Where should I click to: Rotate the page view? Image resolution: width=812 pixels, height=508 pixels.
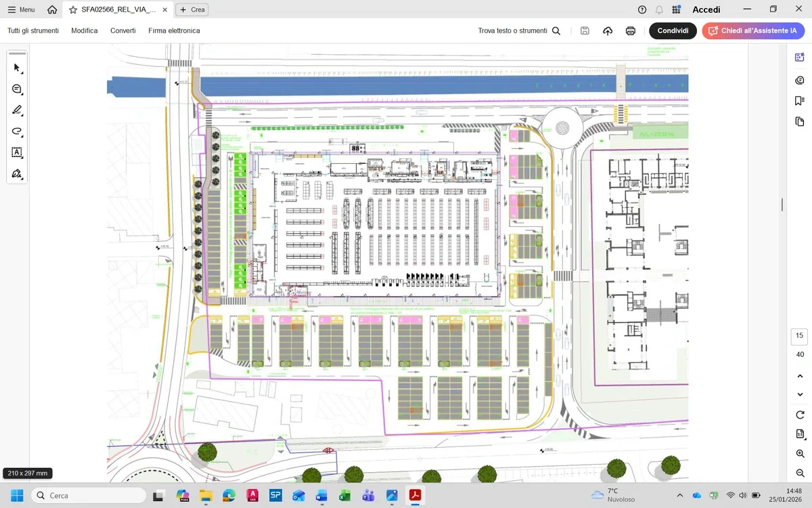[800, 415]
